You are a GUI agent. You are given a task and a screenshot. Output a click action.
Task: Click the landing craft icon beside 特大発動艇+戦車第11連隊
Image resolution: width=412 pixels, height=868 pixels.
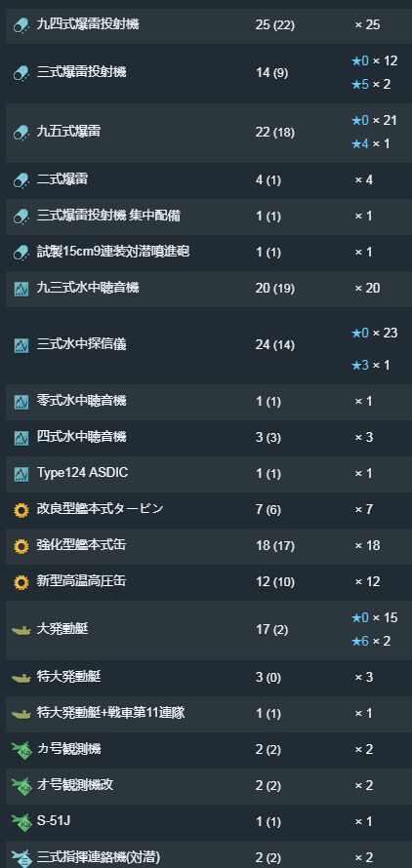[21, 714]
